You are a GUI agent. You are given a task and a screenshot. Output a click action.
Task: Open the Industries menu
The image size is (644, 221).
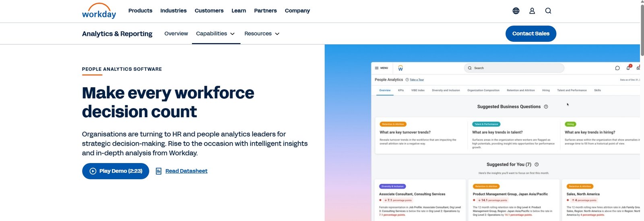point(173,11)
